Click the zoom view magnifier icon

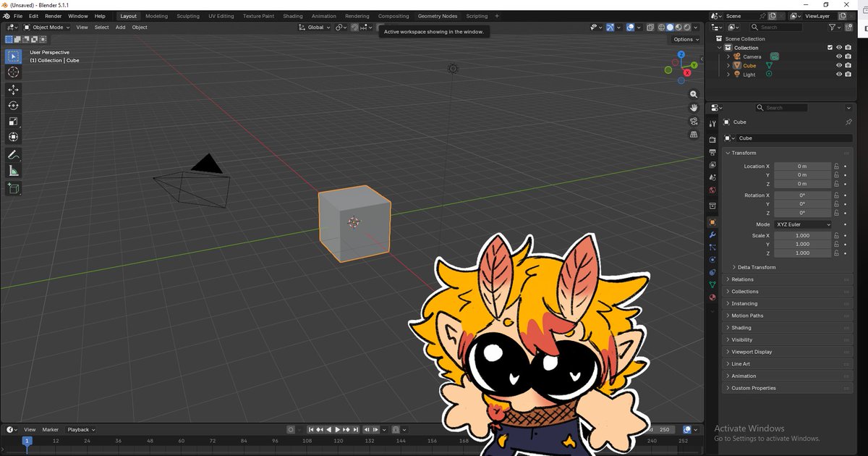click(694, 94)
